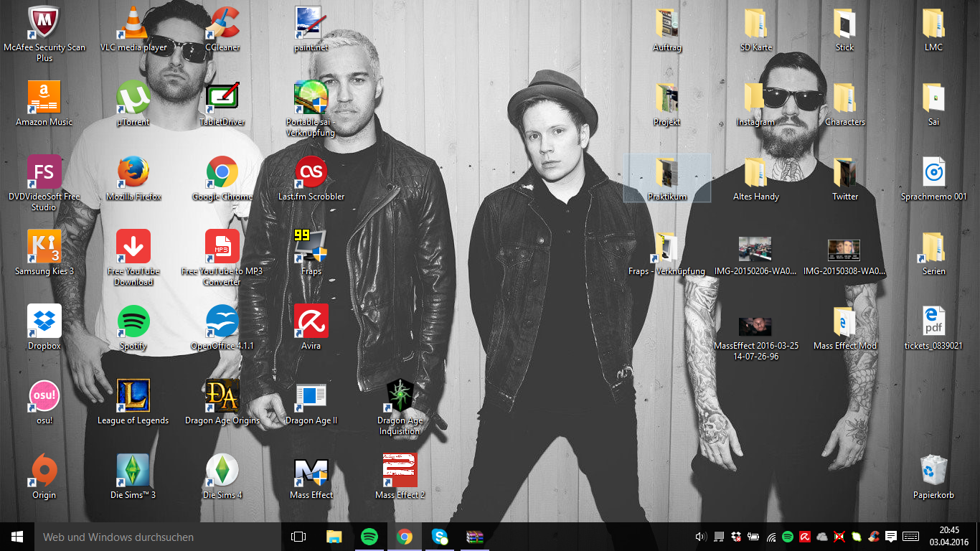
Task: Select the Die Sims 4 shortcut
Action: (x=222, y=472)
